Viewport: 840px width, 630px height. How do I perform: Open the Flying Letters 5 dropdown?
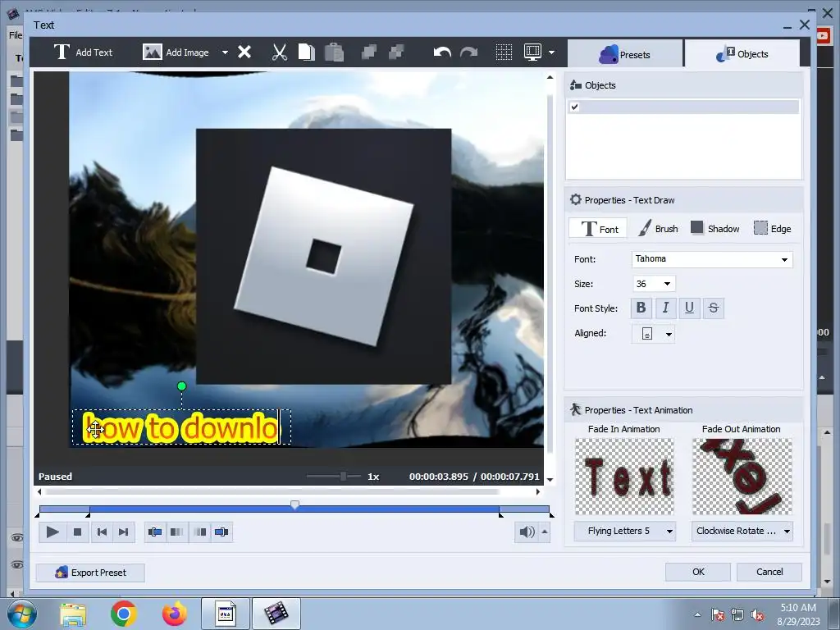coord(624,531)
